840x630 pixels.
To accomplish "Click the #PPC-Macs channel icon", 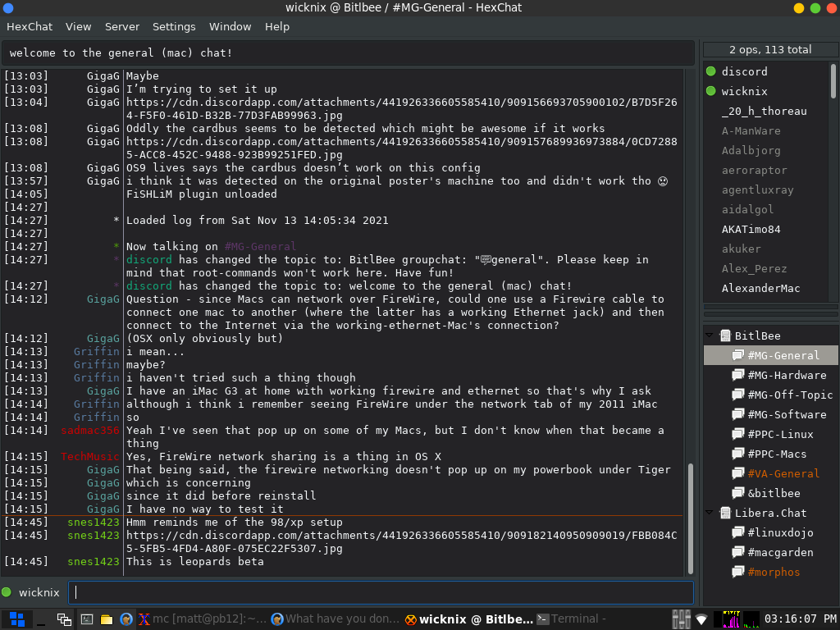I will coord(738,454).
